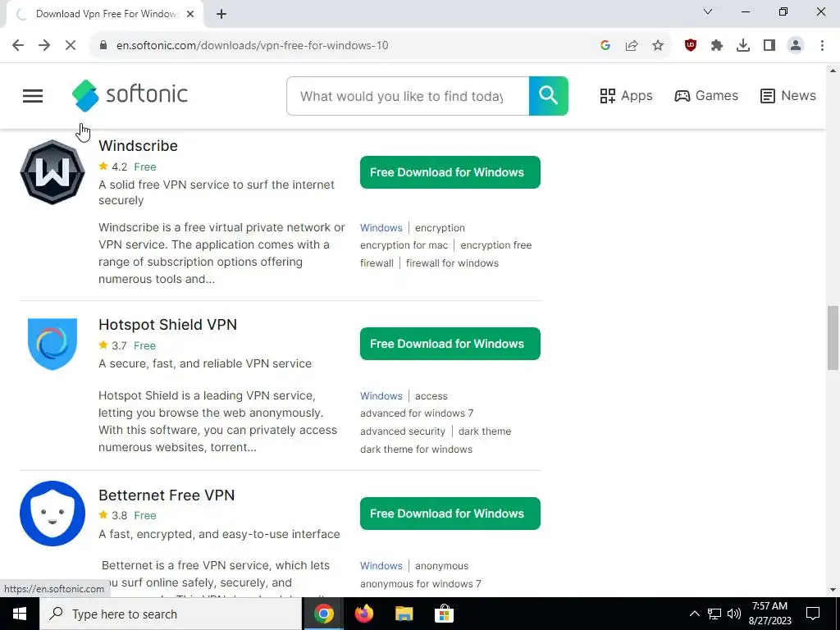Open the Windscribe title link

[x=138, y=146]
